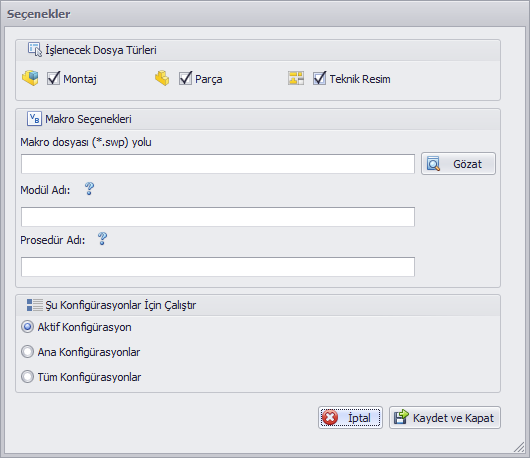Disable the Teknik Resim checkbox
The width and height of the screenshot is (530, 458).
coord(319,78)
